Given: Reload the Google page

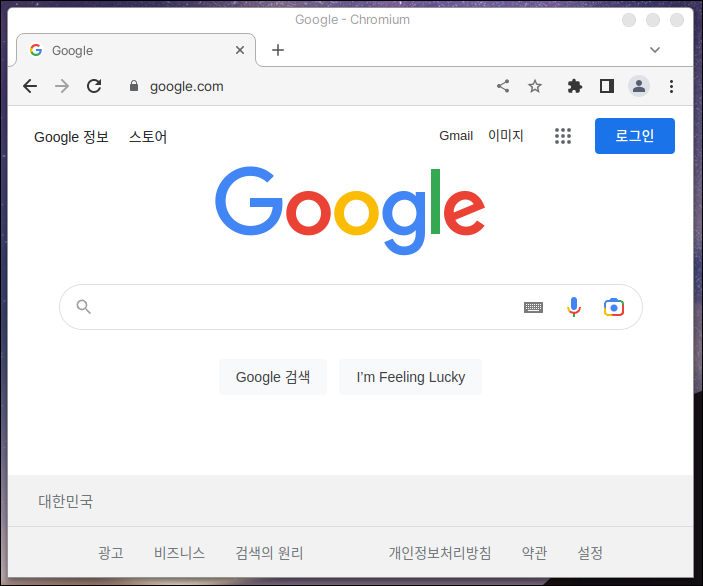Looking at the screenshot, I should tap(94, 86).
